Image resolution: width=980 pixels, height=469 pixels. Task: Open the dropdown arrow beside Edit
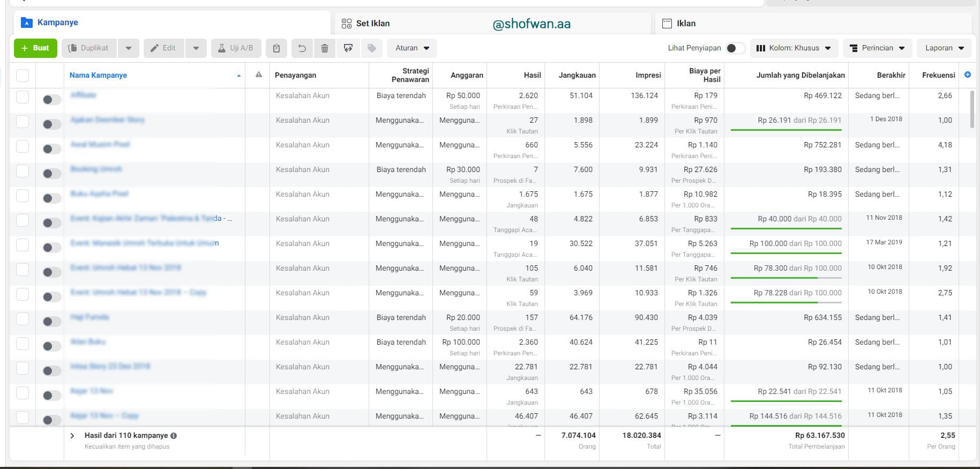tap(196, 48)
